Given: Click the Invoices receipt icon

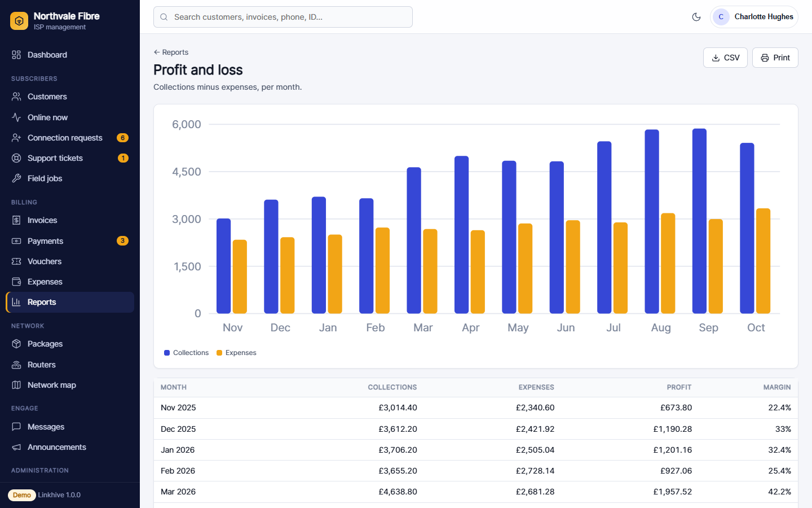Looking at the screenshot, I should point(16,220).
